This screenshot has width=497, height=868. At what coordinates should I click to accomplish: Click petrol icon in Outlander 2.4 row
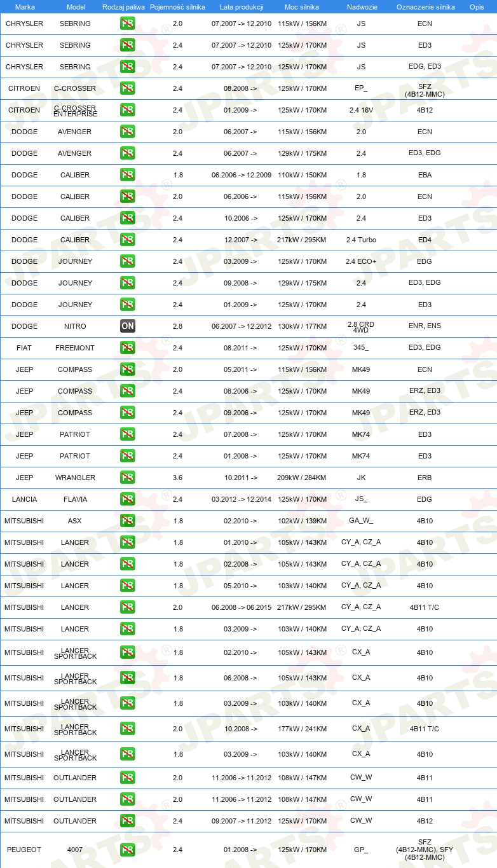click(x=128, y=821)
